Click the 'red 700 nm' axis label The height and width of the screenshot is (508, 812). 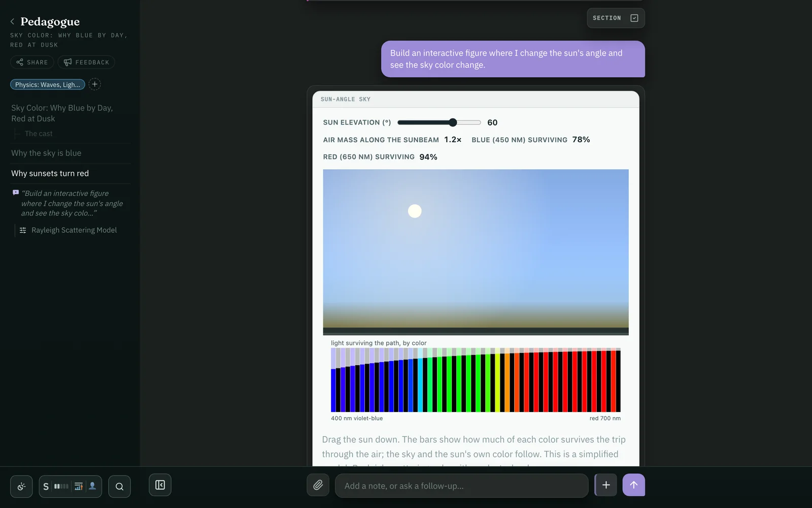[x=605, y=419]
